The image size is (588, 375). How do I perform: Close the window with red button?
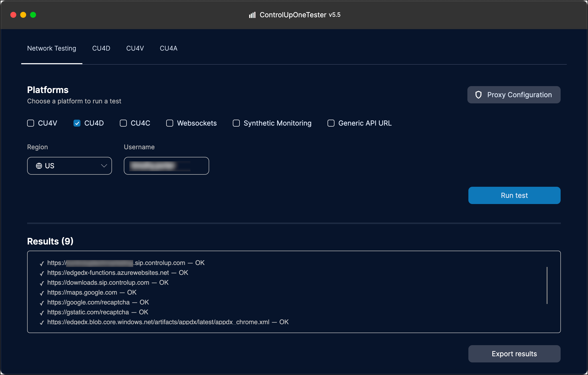click(13, 15)
